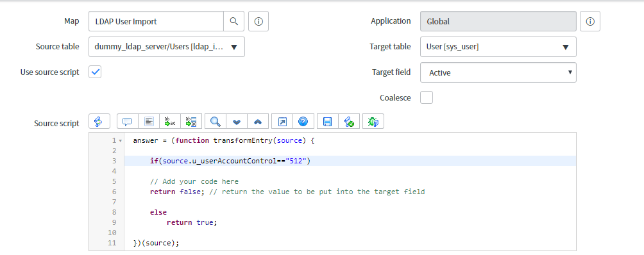Click the 'return true;' code line
This screenshot has height=255, width=644.
191,222
